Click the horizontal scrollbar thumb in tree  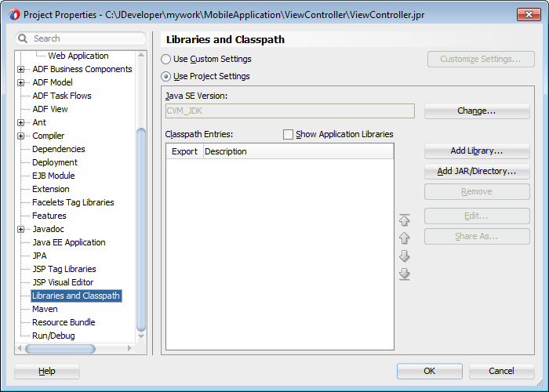[60, 349]
